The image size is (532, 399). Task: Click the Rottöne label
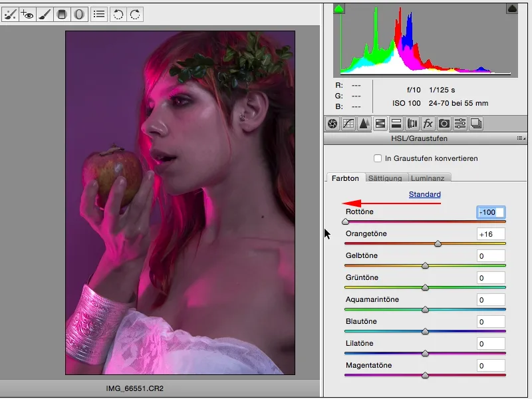coord(359,211)
